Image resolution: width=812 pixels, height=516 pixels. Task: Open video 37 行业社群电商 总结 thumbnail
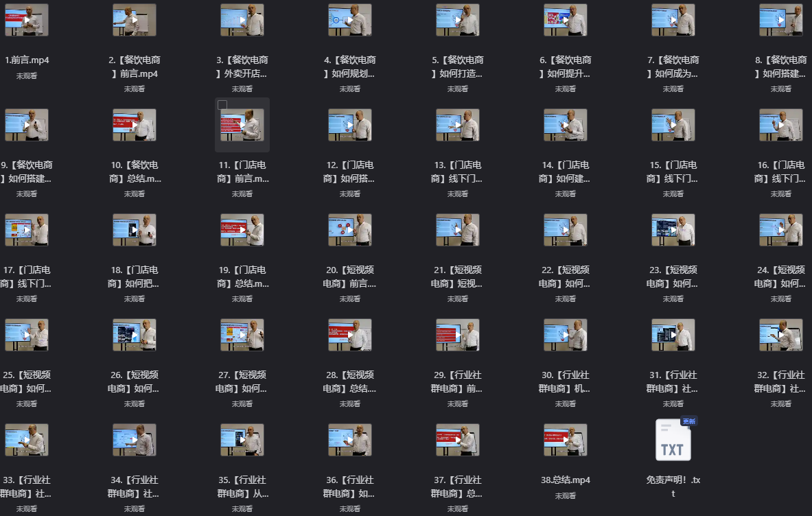[458, 440]
